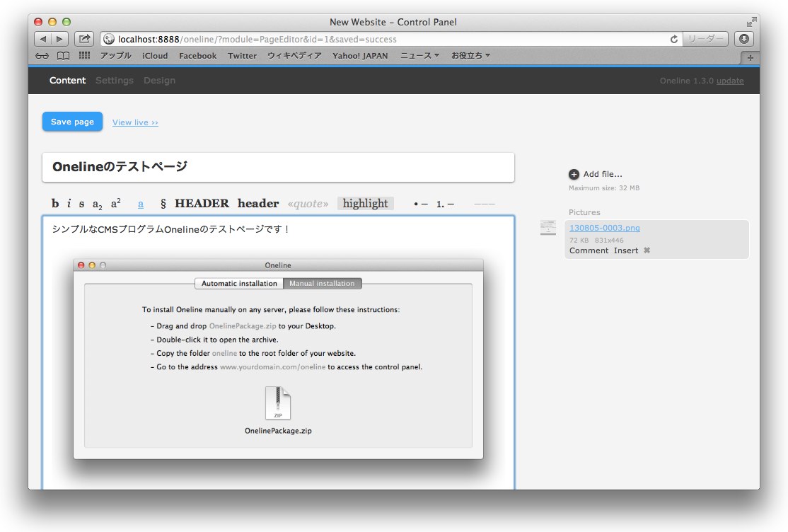This screenshot has height=532, width=788.
Task: Insert section symbol § formatting
Action: click(x=163, y=203)
